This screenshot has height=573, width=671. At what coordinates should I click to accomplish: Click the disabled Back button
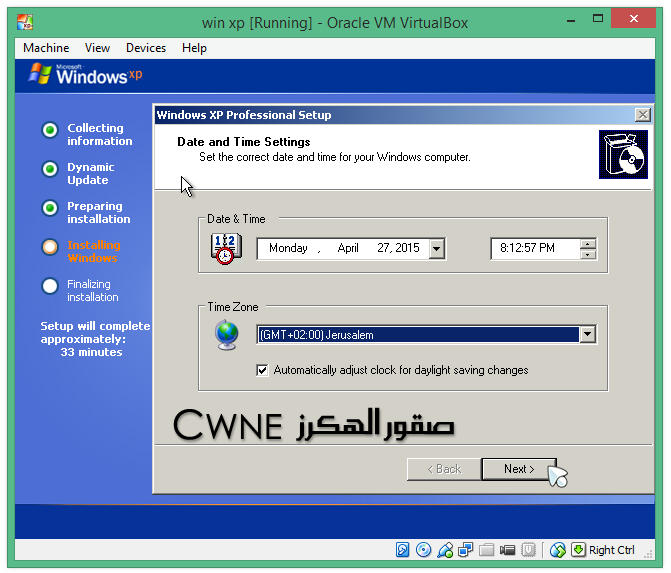click(444, 469)
